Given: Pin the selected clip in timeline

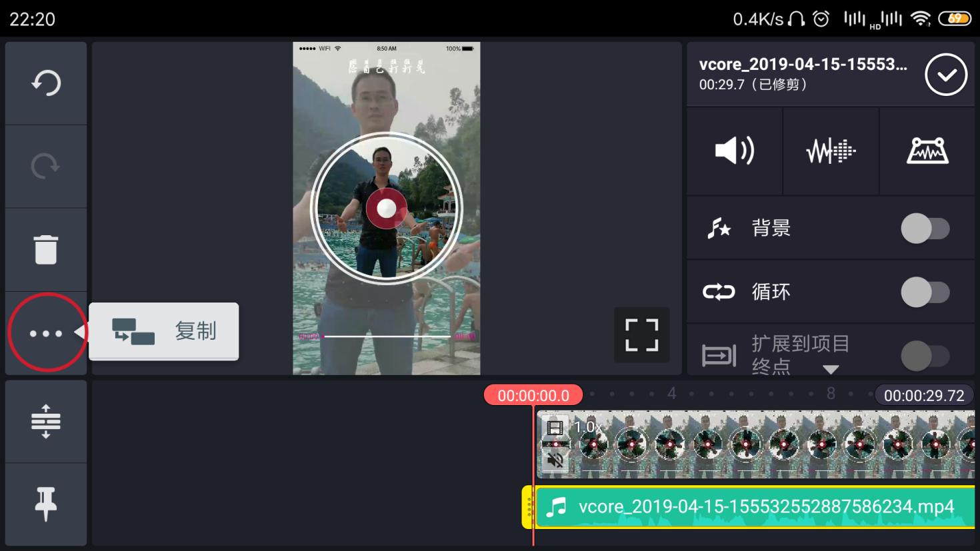Looking at the screenshot, I should [45, 504].
